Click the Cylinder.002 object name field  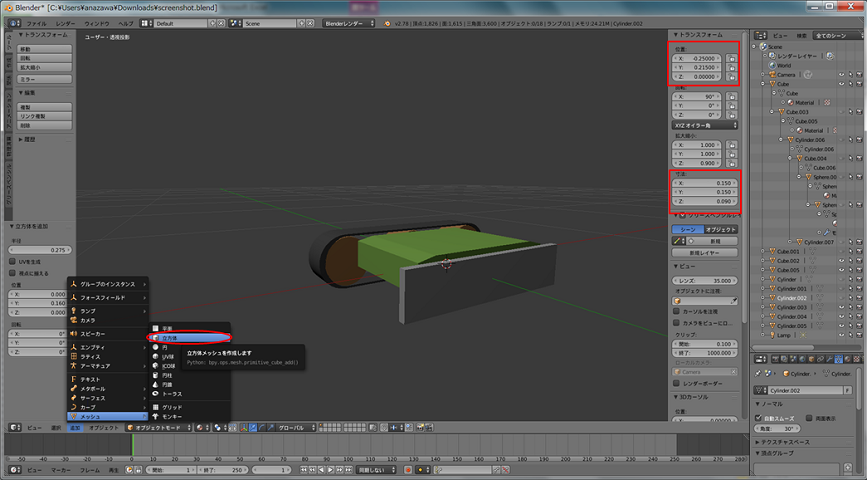[x=805, y=389]
